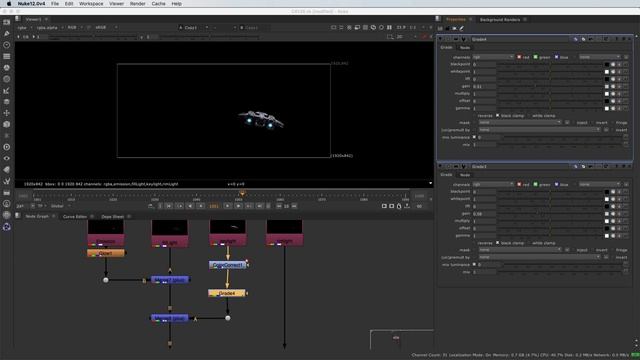Switch to the Dope Sheet tab
Viewport: 640px width, 360px height.
pos(112,216)
